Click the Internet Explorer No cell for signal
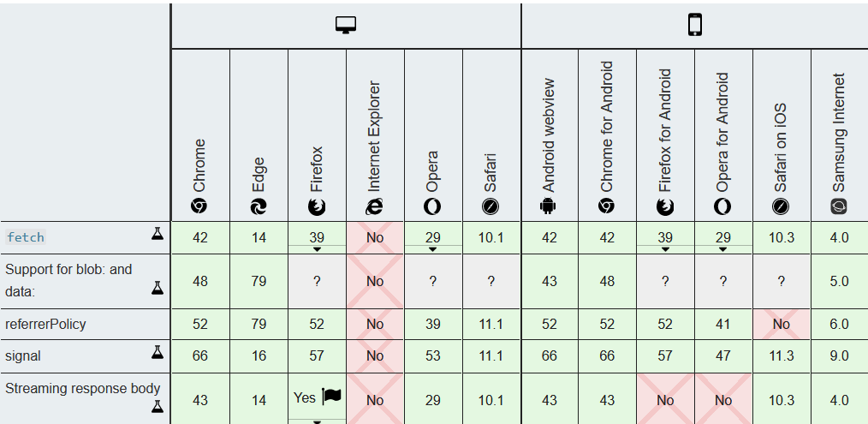This screenshot has height=424, width=868. coord(375,355)
